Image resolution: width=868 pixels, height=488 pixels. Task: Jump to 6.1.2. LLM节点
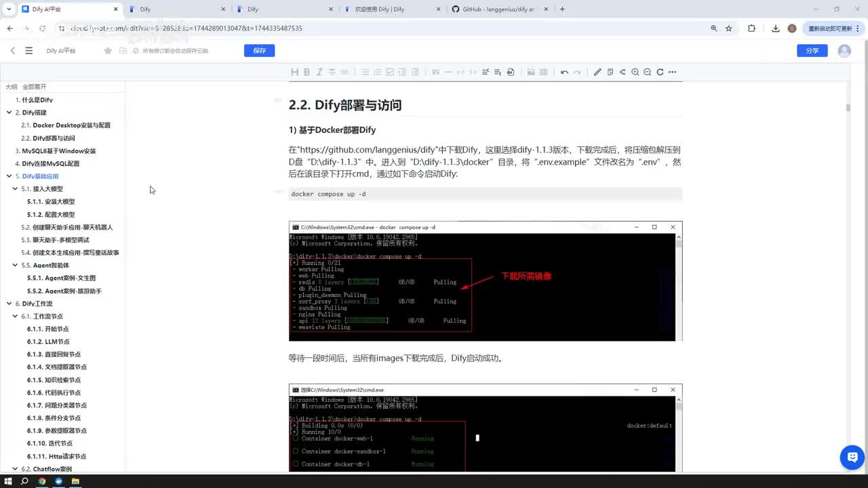[x=48, y=342]
